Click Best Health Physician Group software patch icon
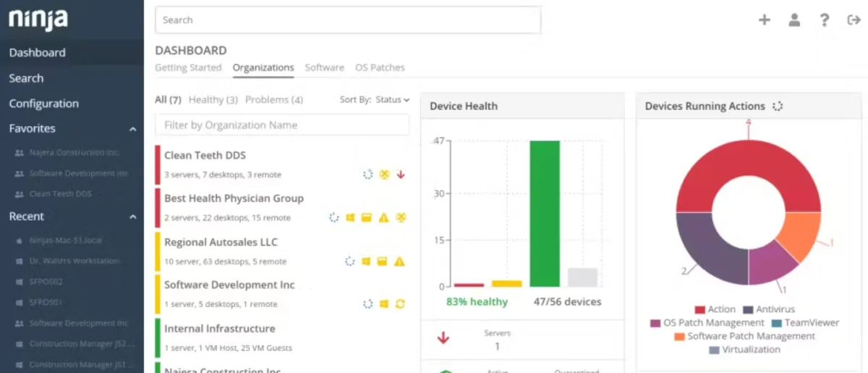 (367, 217)
